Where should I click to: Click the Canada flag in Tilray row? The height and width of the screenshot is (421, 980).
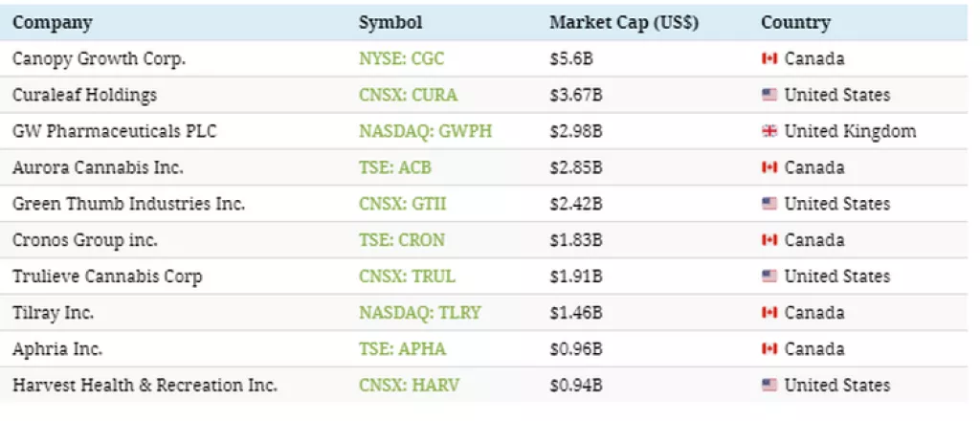click(x=768, y=313)
